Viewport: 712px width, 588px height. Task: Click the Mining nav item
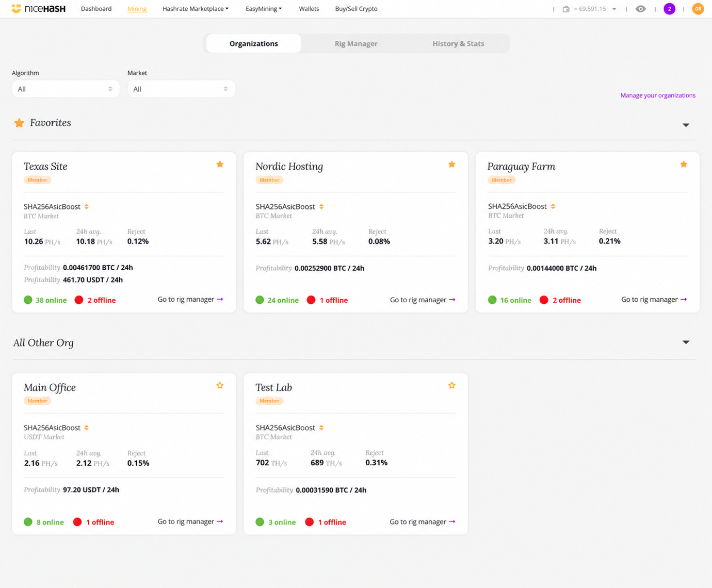tap(137, 9)
